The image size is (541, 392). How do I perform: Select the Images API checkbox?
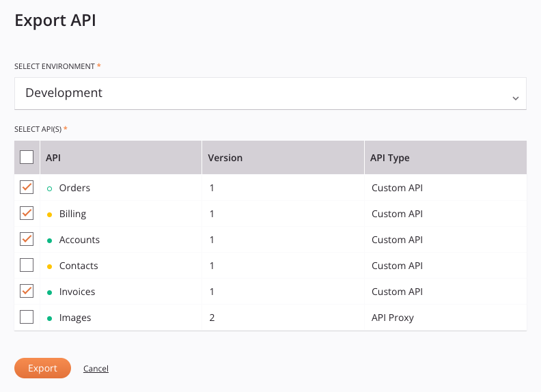coord(27,317)
